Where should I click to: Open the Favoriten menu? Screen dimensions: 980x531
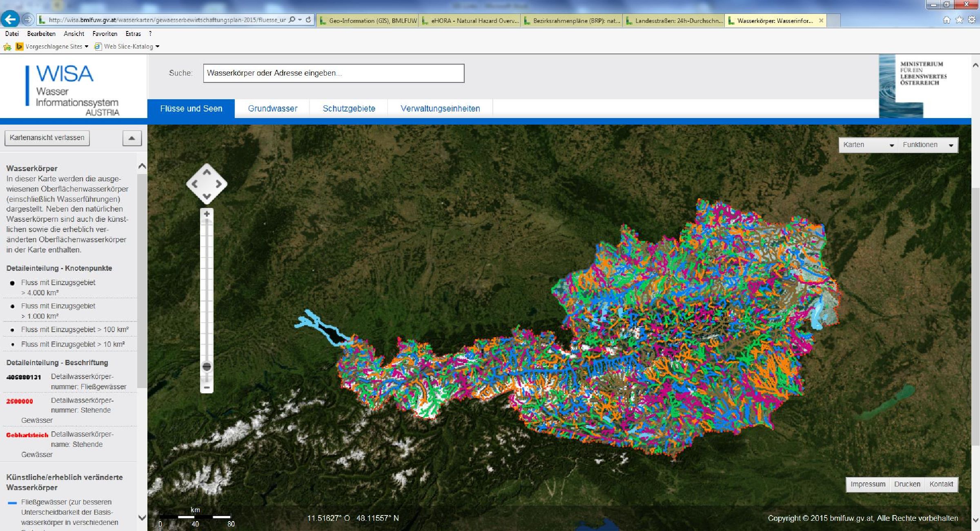tap(105, 34)
